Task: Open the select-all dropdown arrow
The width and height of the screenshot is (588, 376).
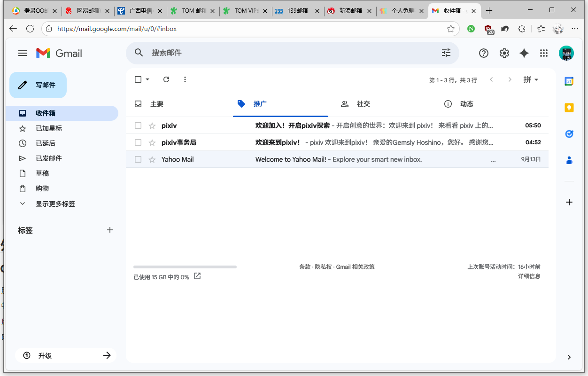Action: (147, 79)
